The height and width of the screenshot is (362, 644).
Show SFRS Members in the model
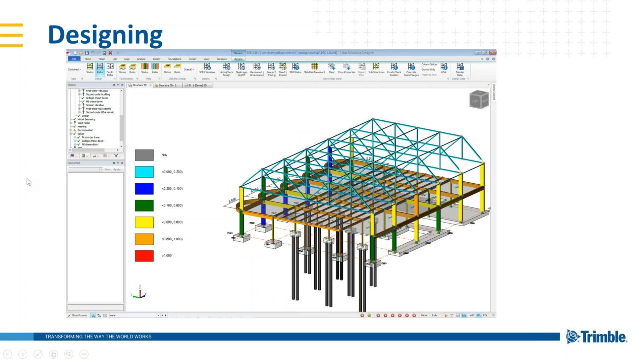point(207,68)
